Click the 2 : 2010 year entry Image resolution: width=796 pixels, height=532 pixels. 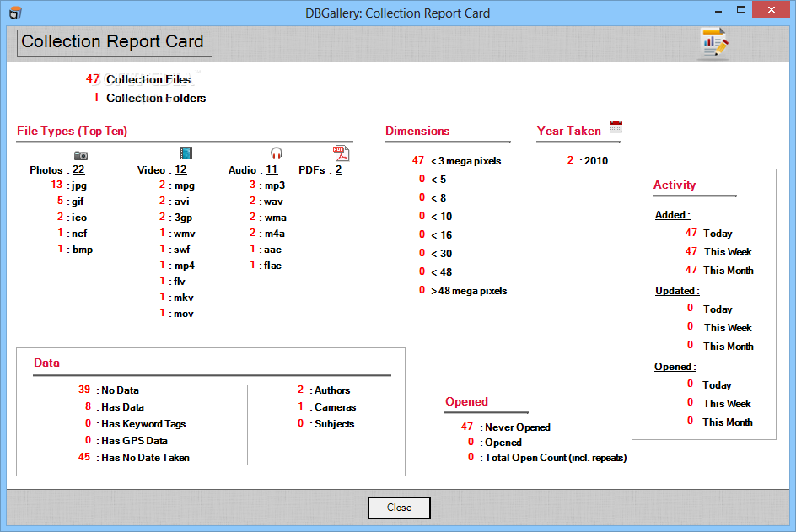588,161
